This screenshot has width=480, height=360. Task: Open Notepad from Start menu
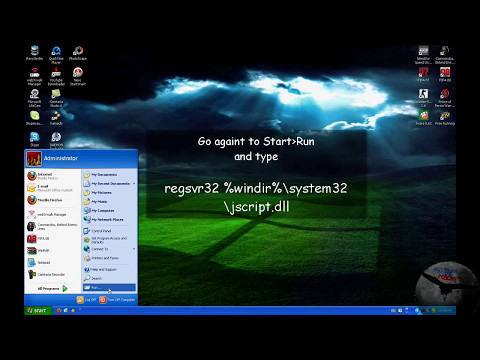[53, 263]
